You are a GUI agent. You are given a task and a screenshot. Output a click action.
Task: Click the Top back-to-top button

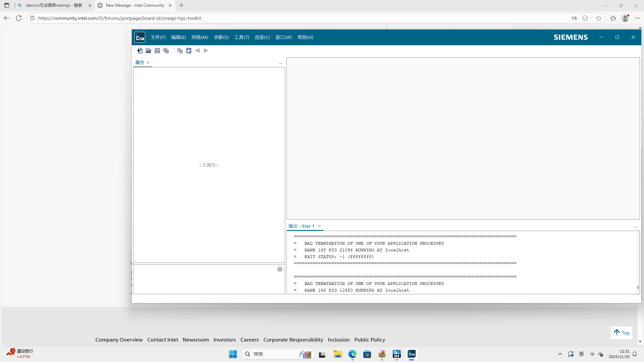(x=622, y=333)
